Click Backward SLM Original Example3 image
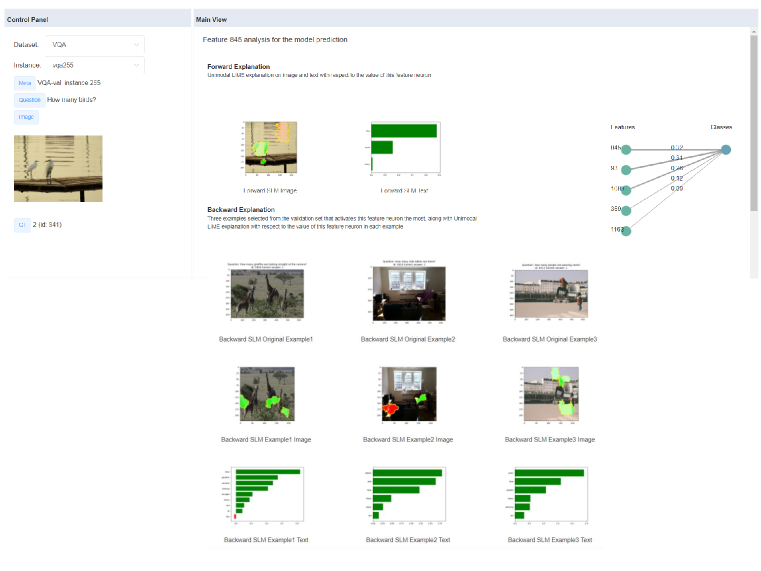The width and height of the screenshot is (761, 571). [x=550, y=291]
